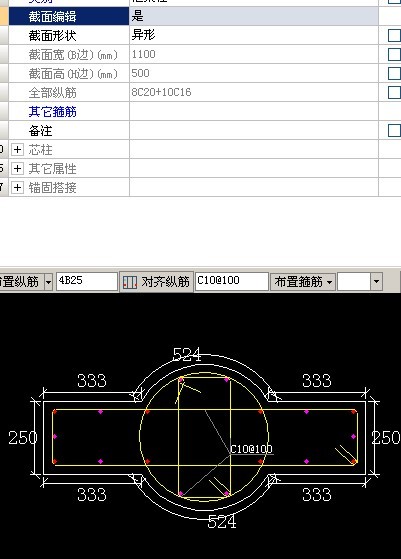Click the top 524 arc dimension

[x=187, y=355]
